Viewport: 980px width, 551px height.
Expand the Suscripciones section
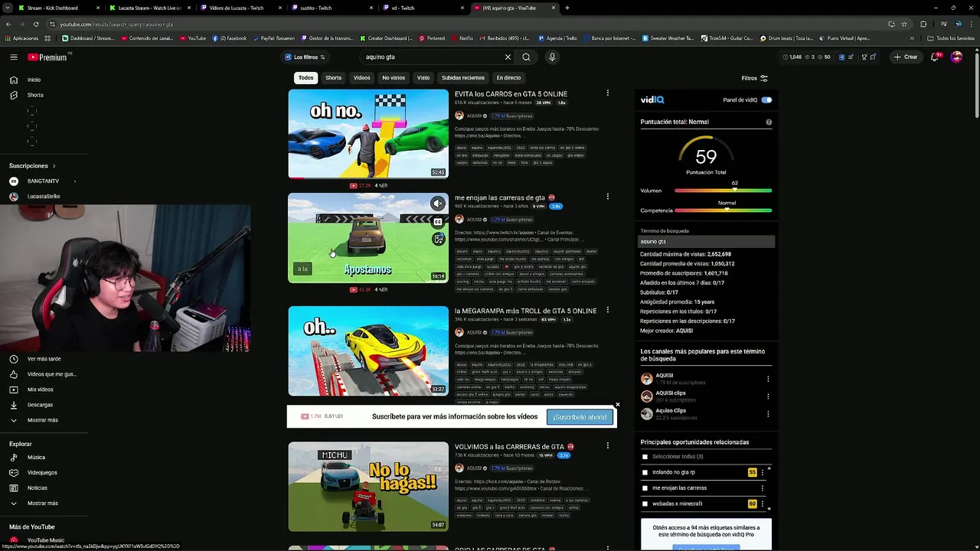(32, 166)
